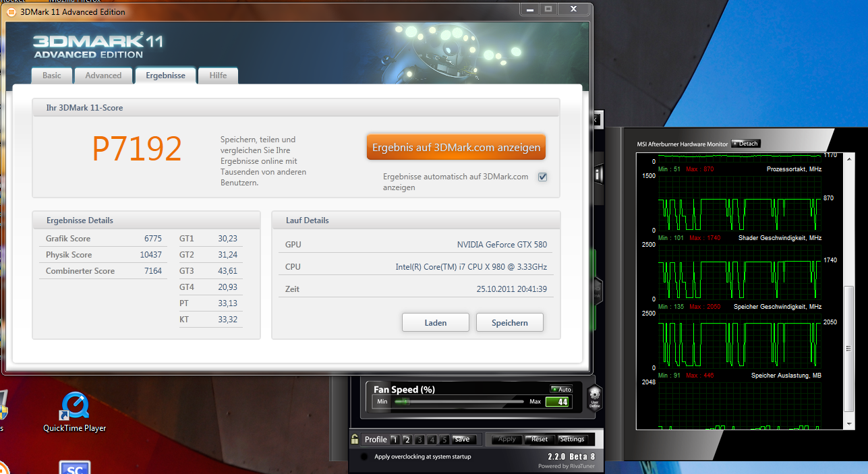Select Afterburner profile 4
The width and height of the screenshot is (868, 474).
tap(432, 440)
